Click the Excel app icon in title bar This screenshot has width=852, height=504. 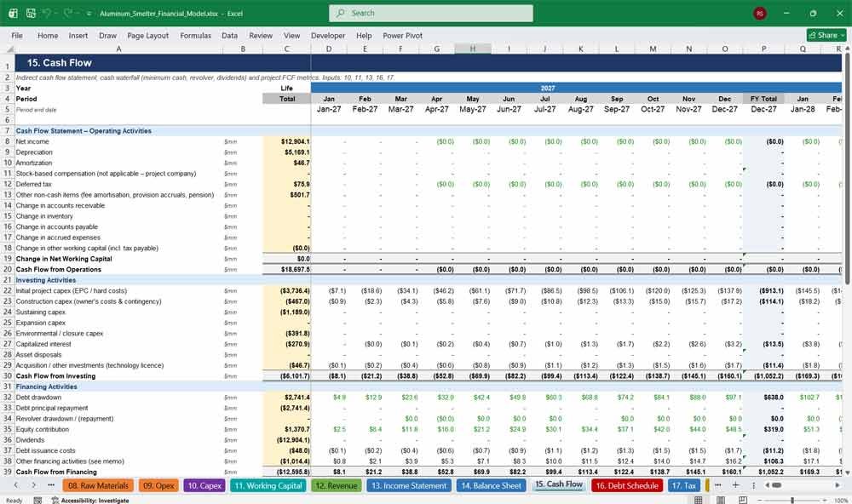coord(13,13)
